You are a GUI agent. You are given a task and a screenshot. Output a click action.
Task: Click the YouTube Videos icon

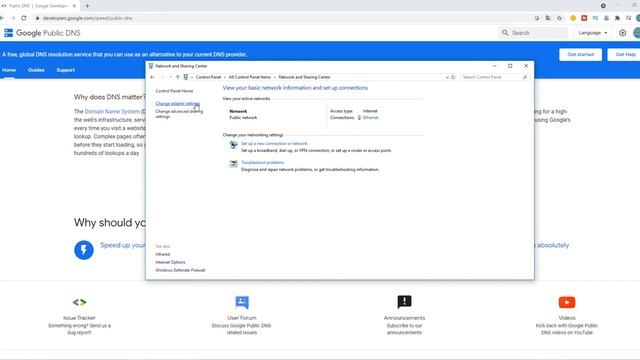point(567,302)
